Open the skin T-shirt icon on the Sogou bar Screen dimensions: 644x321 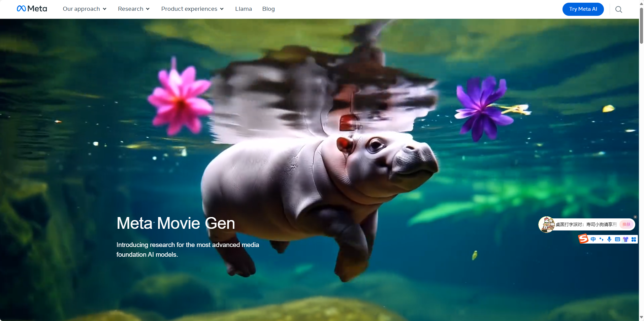coord(625,239)
